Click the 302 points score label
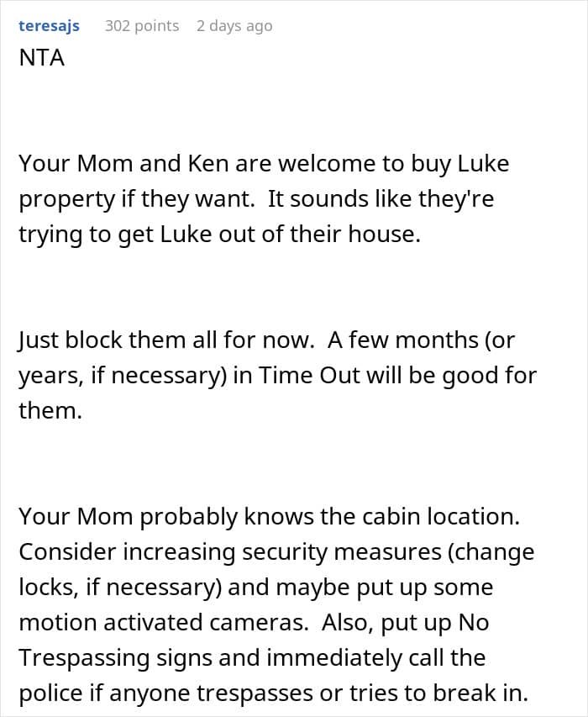588x717 pixels. 142,26
